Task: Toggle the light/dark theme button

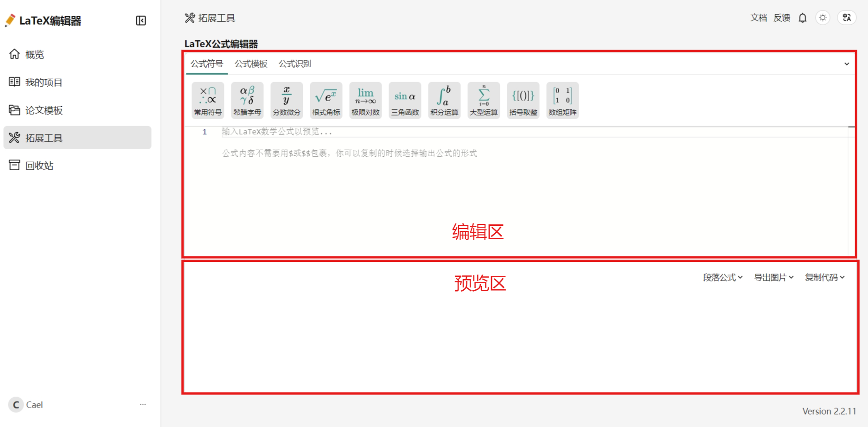Action: pyautogui.click(x=823, y=18)
